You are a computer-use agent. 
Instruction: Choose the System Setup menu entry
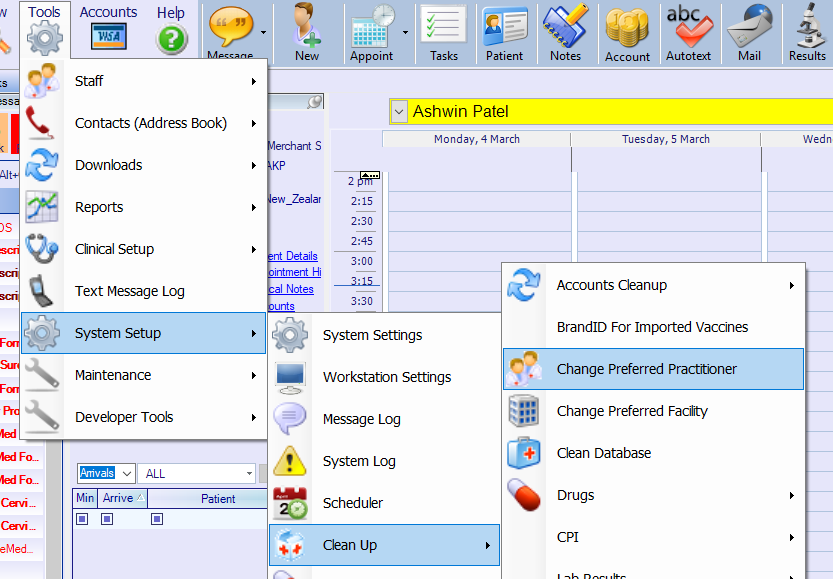click(143, 333)
